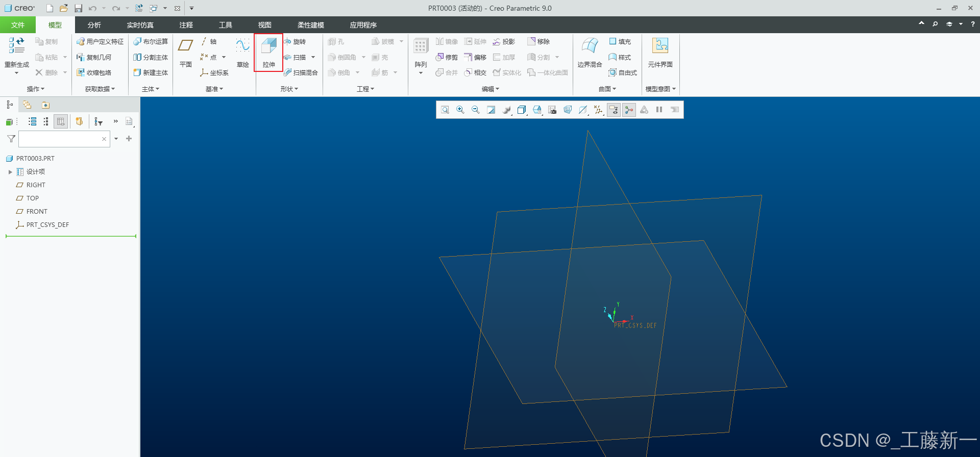Open saved orientations dropdown in graphics toolbar
This screenshot has height=457, width=980.
[537, 110]
